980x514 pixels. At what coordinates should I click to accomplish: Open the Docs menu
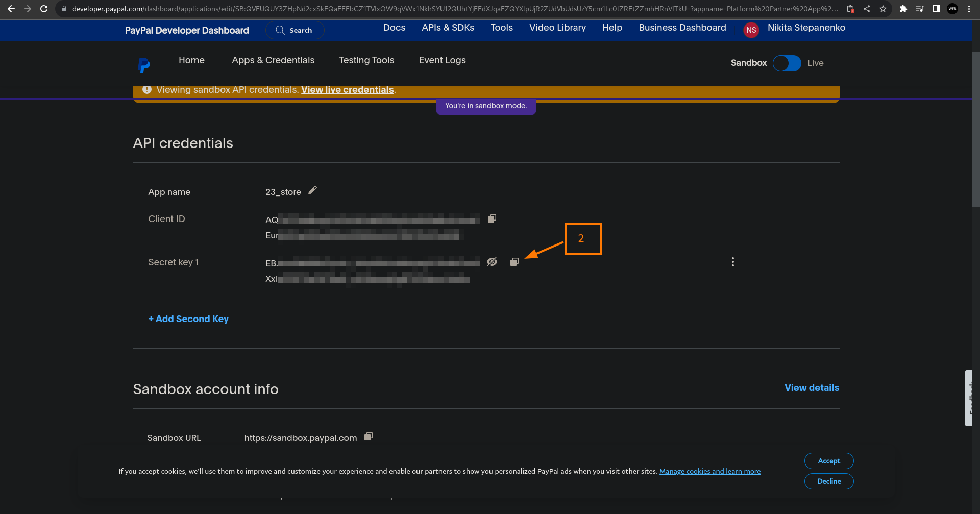pyautogui.click(x=395, y=28)
